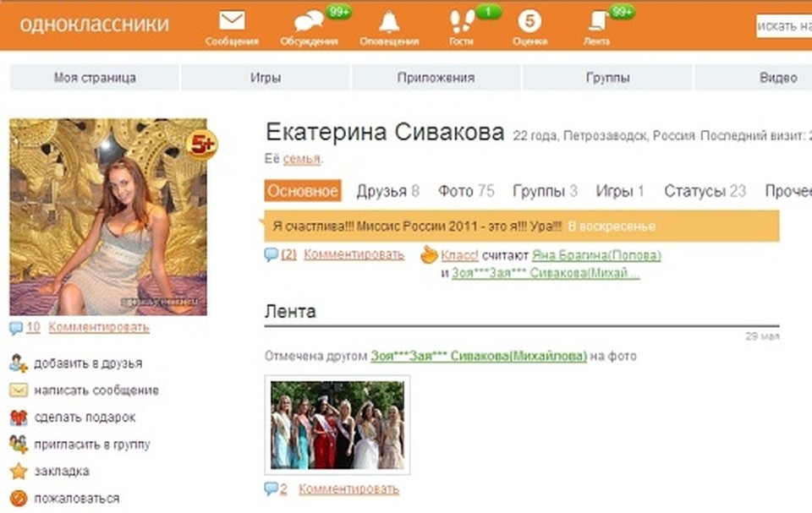
Task: Click Комментировать under the status
Action: [x=354, y=254]
